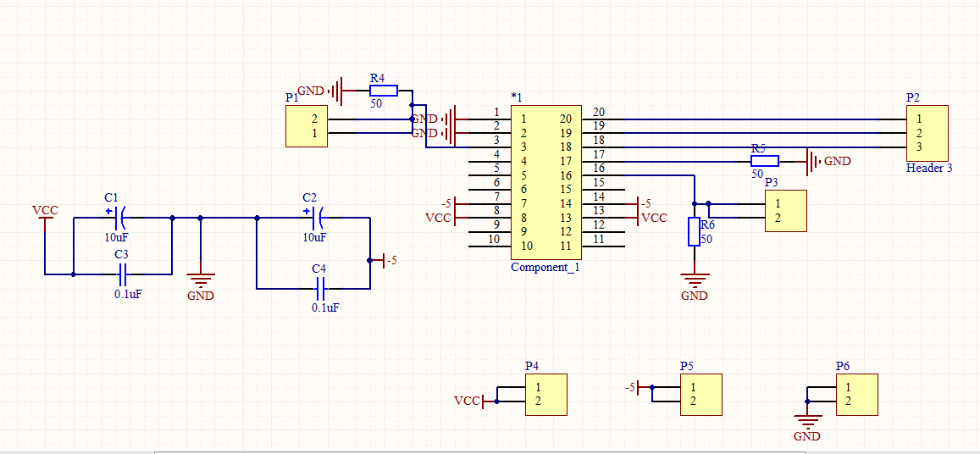Select the VCC power port at P4
This screenshot has width=980, height=454.
(x=475, y=401)
